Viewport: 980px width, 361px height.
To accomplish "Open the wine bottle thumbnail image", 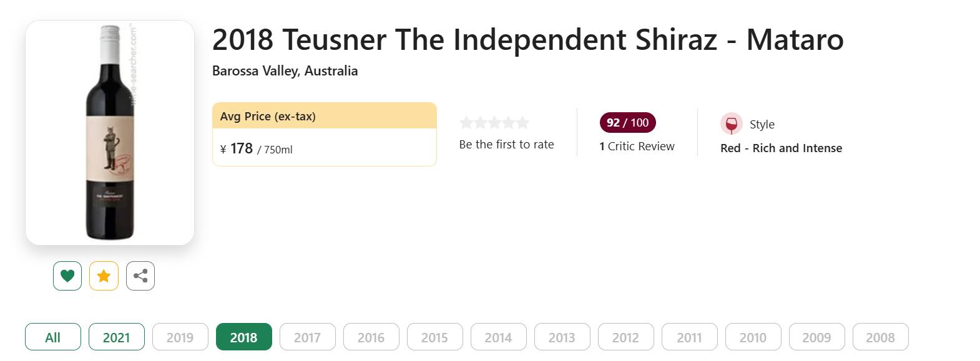I will click(x=110, y=132).
